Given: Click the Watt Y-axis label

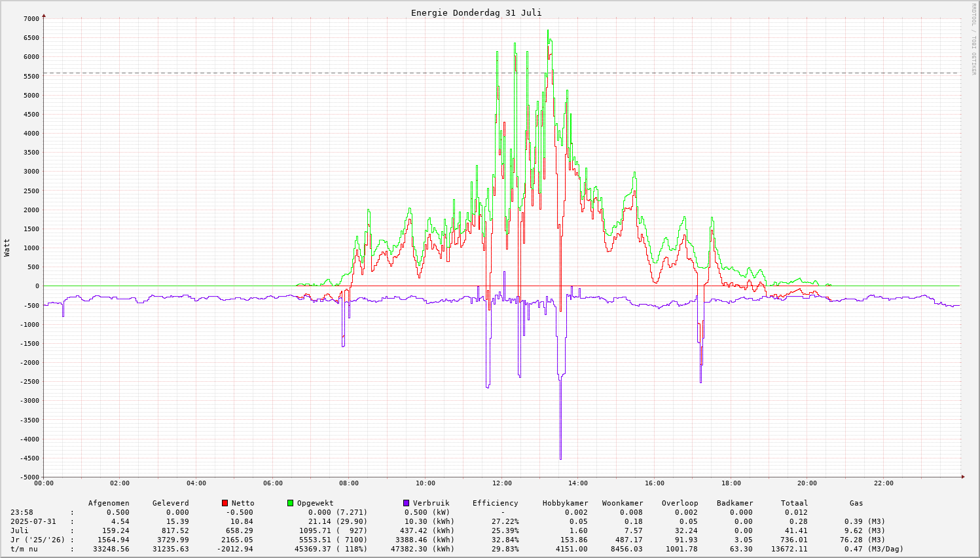Looking at the screenshot, I should coord(7,247).
